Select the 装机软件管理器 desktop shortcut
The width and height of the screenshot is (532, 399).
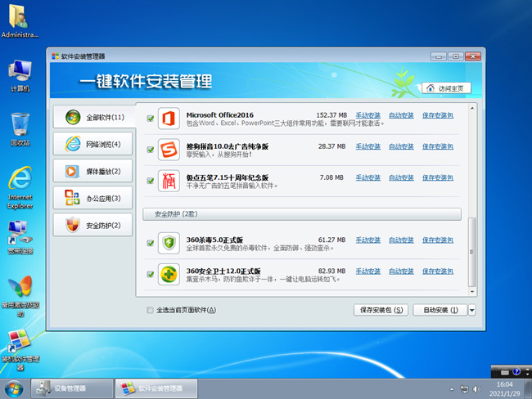[20, 350]
